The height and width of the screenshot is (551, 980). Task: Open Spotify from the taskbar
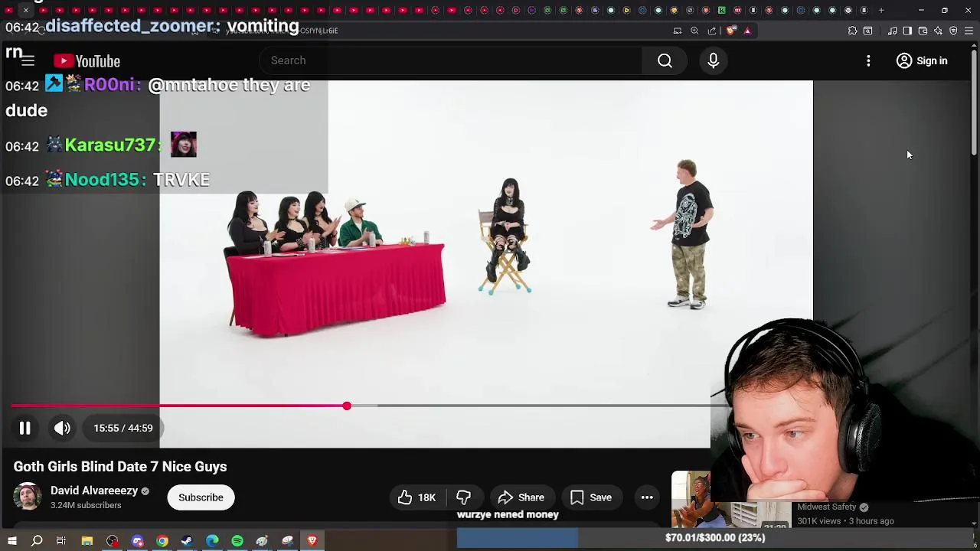[237, 541]
